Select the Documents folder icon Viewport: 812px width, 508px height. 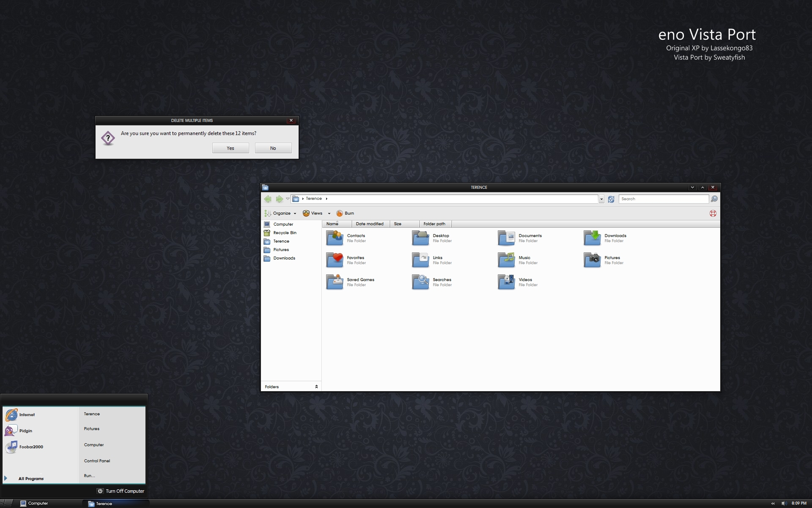pos(506,238)
